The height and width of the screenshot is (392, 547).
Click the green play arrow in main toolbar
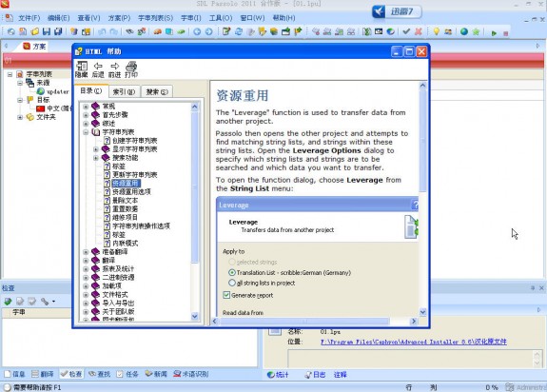494,33
